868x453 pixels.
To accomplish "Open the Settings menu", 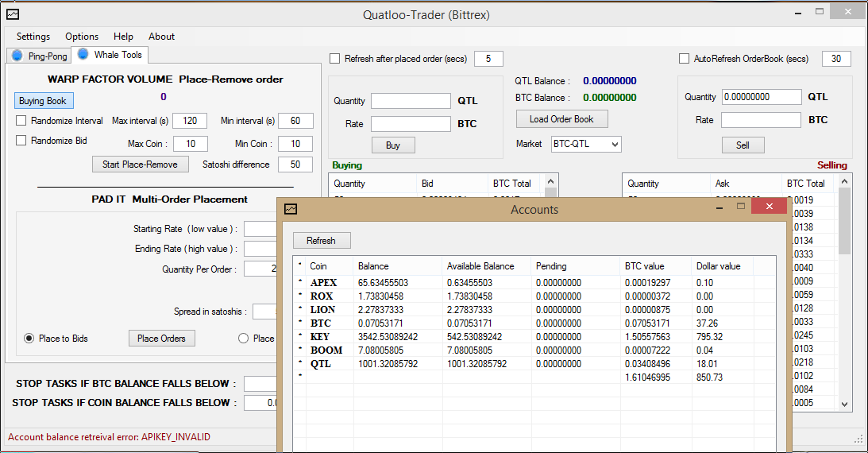I will pyautogui.click(x=33, y=37).
